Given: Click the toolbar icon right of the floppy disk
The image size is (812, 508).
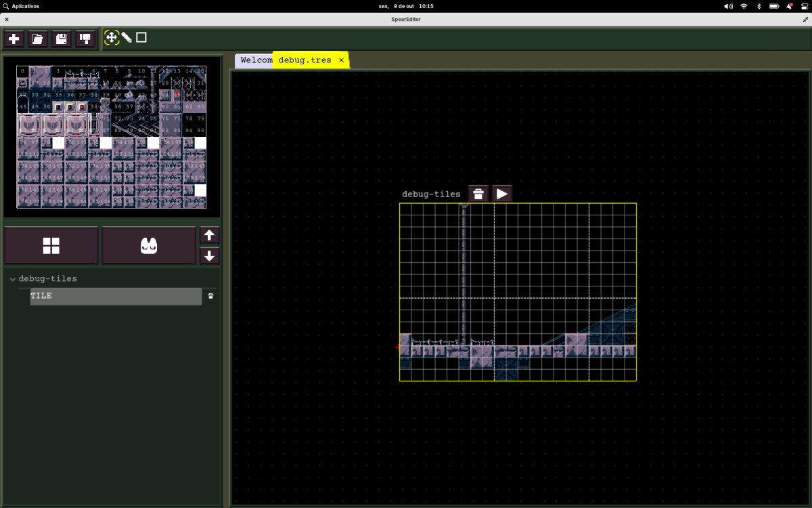Looking at the screenshot, I should click(x=85, y=39).
